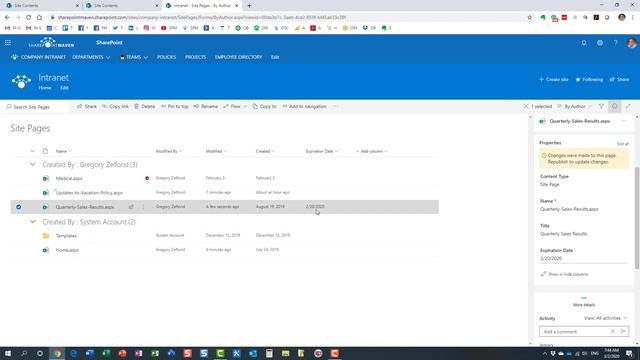Screen dimensions: 640x360
Task: Open the Flow dropdown in the toolbar
Action: (x=235, y=107)
